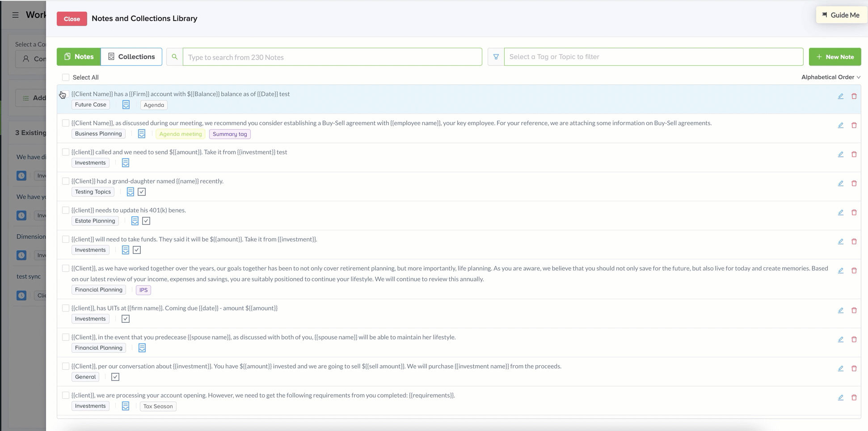Open collection icon beside Business Planning tag
868x431 pixels.
(142, 134)
